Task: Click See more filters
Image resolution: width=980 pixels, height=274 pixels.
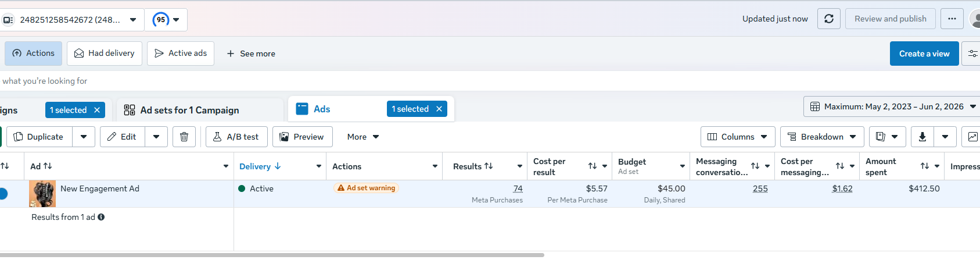Action: tap(251, 54)
